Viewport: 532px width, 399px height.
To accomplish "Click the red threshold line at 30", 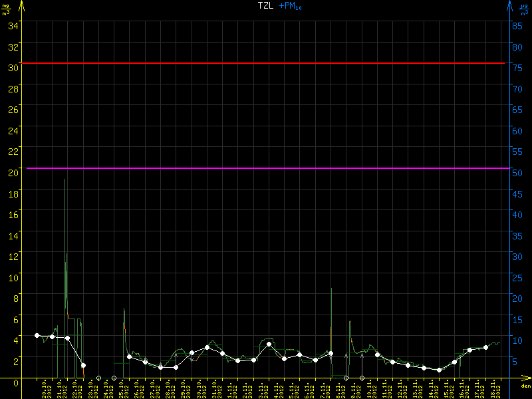I will point(266,63).
